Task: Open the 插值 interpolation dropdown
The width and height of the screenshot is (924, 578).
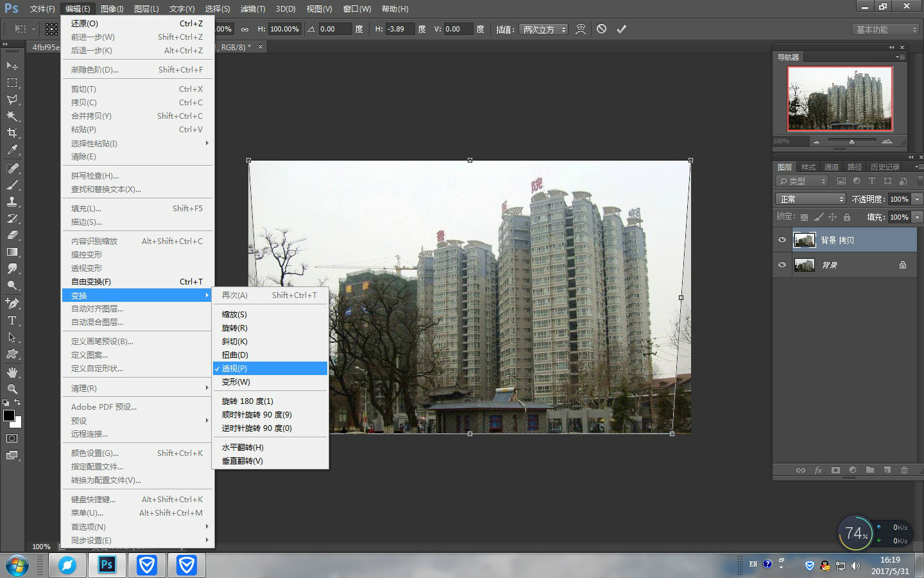Action: point(543,29)
